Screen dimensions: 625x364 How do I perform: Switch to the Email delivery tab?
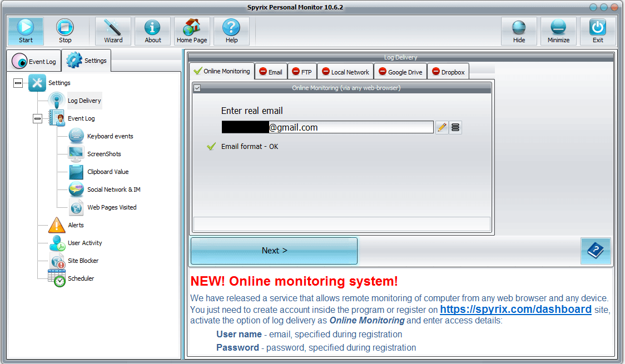click(271, 72)
